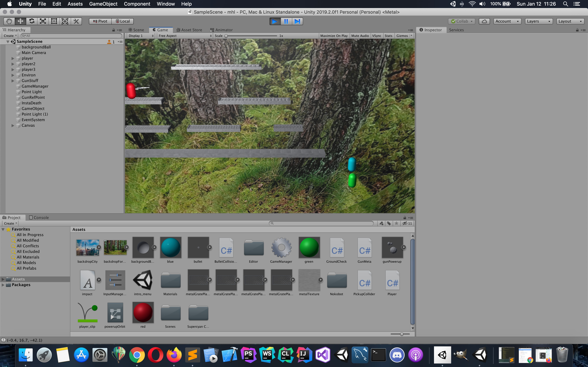
Task: Select the Hand tool in toolbar
Action: [9, 21]
